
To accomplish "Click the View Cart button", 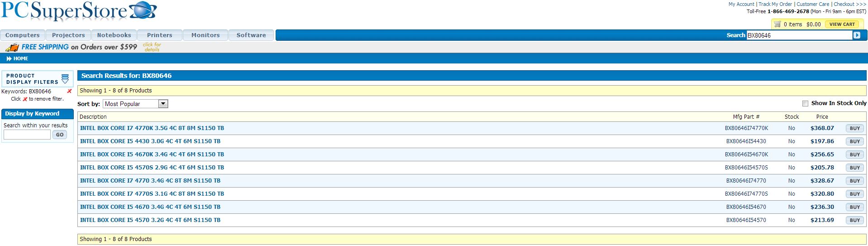I will coord(842,24).
